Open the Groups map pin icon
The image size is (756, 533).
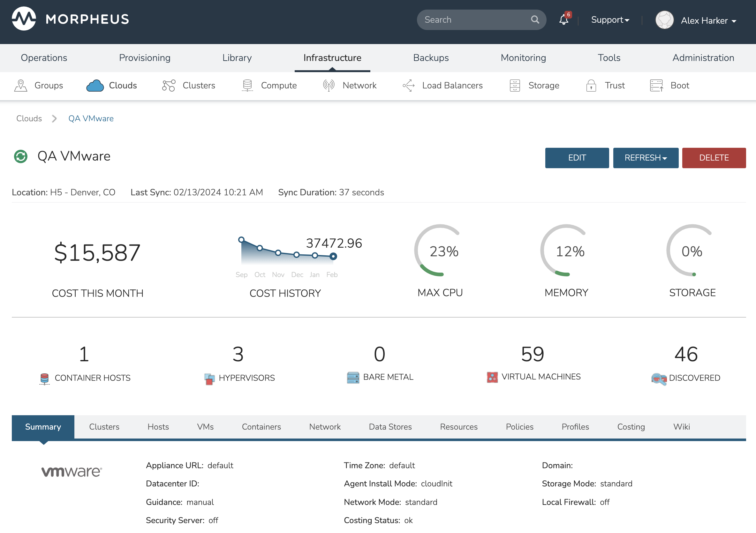[x=20, y=86]
